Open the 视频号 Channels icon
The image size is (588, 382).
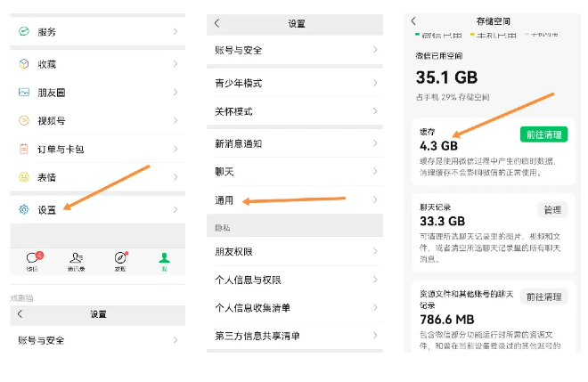24,121
